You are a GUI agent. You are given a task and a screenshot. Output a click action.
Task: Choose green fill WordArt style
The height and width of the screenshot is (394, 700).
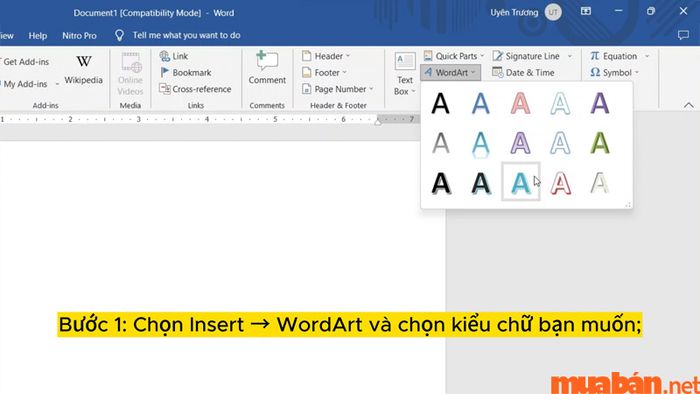[x=600, y=143]
